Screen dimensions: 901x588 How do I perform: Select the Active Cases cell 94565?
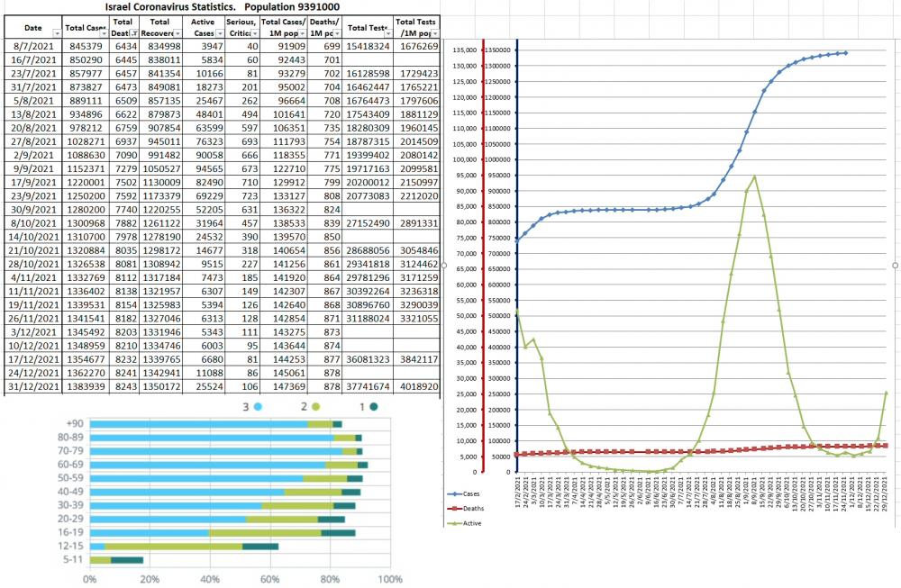click(x=204, y=168)
